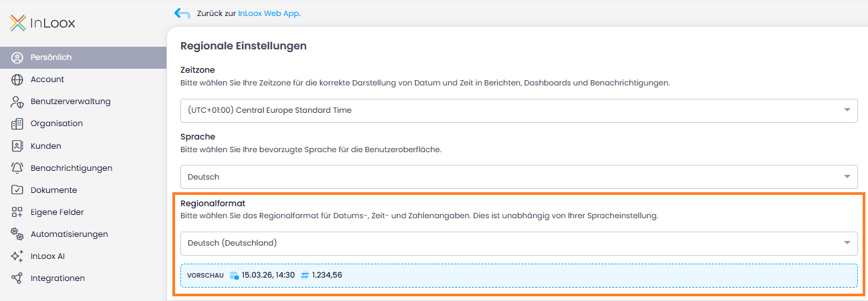This screenshot has height=301, width=868.
Task: Click the Automatisierungen gears icon
Action: point(17,234)
